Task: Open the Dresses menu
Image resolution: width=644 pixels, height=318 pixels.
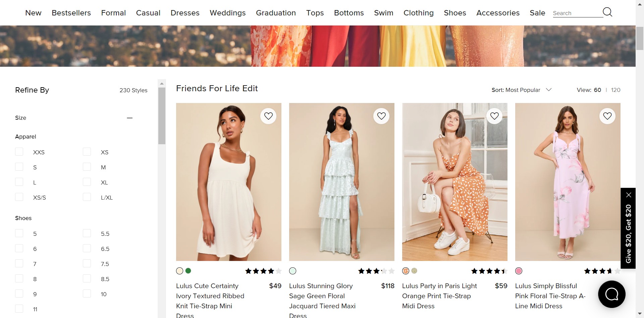Action: [x=185, y=13]
